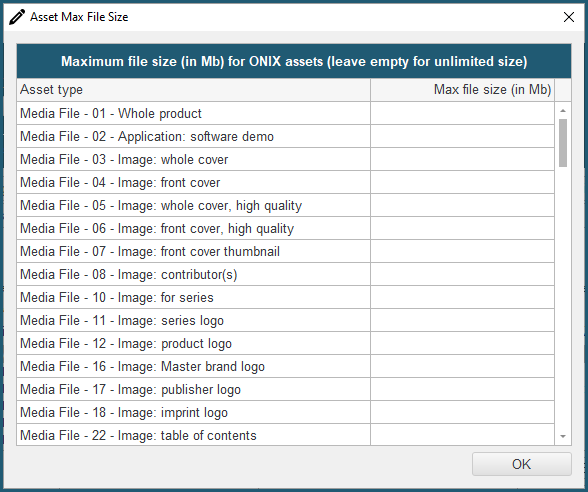This screenshot has width=588, height=492.
Task: Click max size cell for front cover thumbnail
Action: pos(462,251)
